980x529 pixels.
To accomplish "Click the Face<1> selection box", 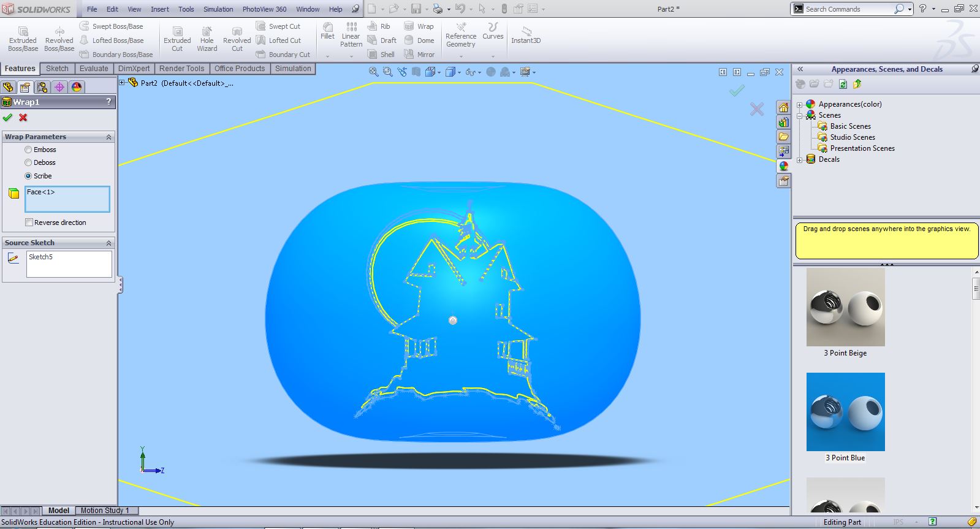I will click(67, 199).
